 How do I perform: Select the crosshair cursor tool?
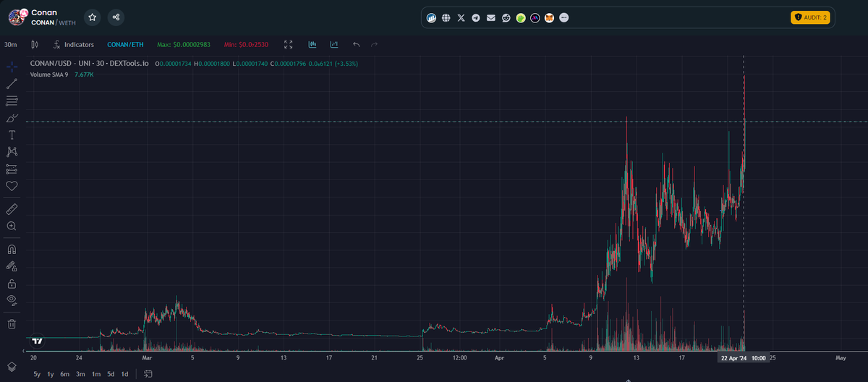pos(12,67)
